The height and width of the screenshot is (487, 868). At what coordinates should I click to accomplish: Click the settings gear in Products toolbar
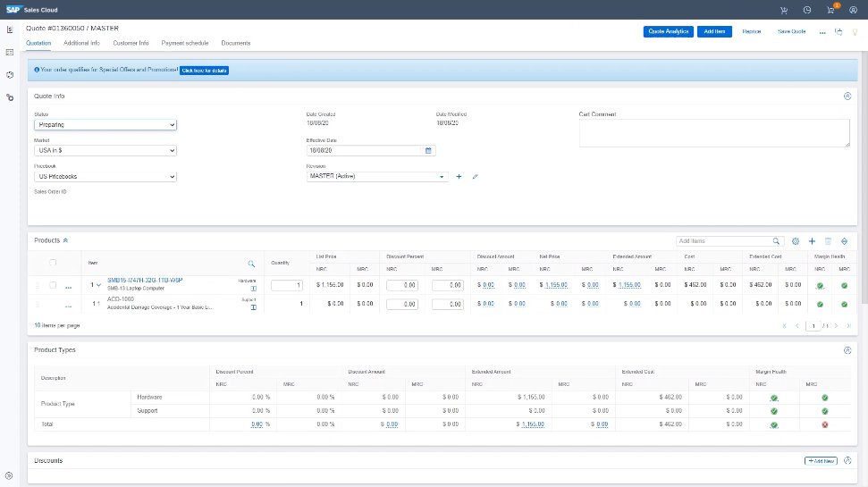795,241
